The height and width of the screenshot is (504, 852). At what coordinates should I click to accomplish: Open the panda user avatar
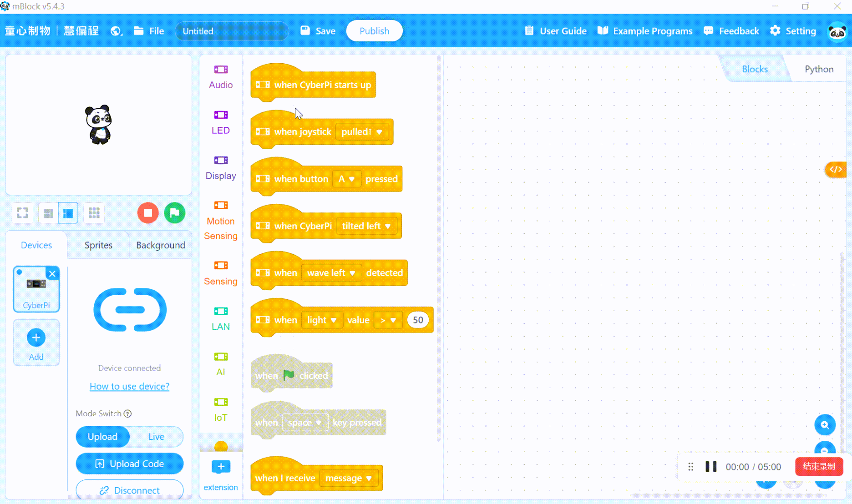[837, 31]
